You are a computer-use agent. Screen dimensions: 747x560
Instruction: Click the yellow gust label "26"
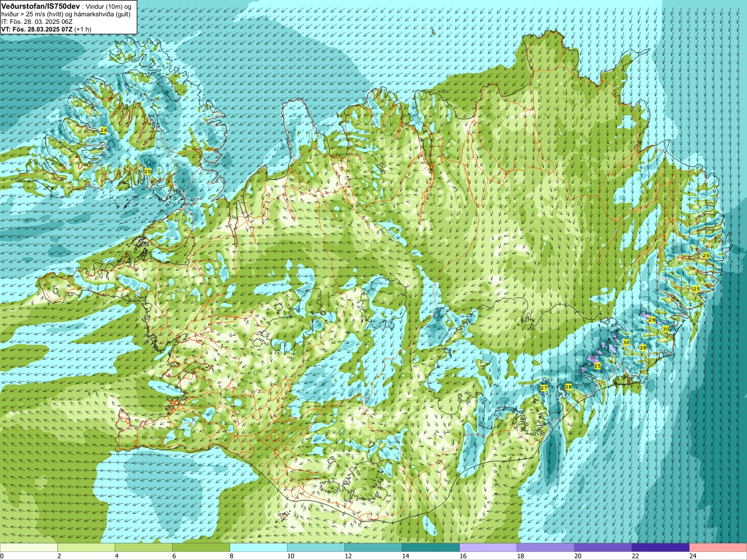click(x=103, y=129)
